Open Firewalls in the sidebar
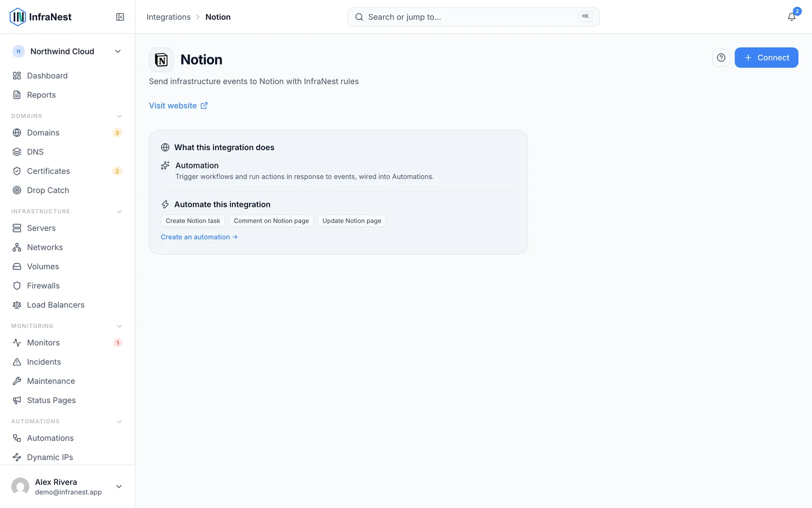 67,286
